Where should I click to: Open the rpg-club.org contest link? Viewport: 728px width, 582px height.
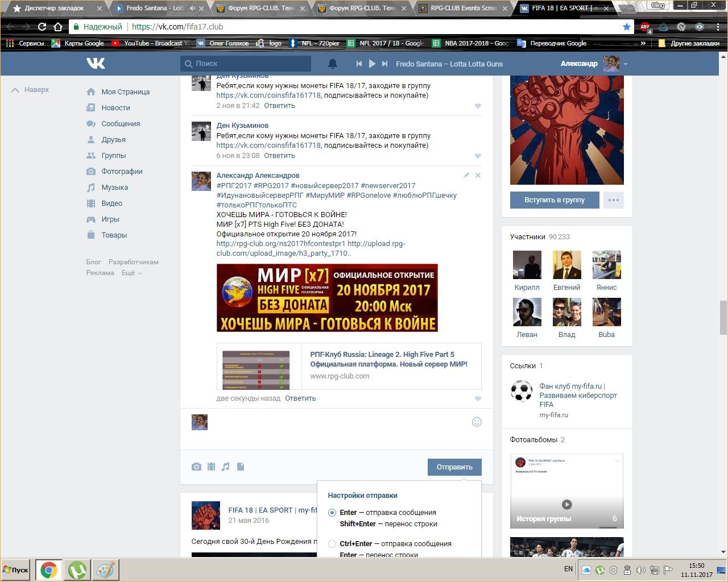coord(280,243)
